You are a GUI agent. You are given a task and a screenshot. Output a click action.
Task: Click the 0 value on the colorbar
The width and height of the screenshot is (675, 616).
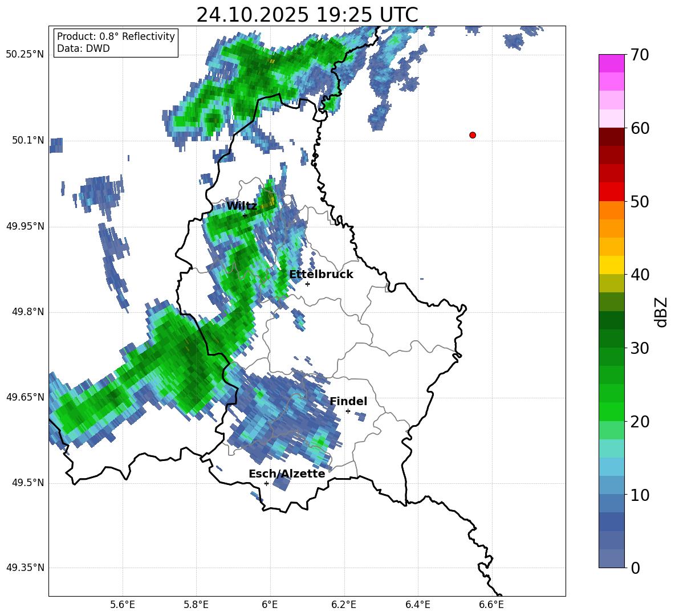coord(636,568)
